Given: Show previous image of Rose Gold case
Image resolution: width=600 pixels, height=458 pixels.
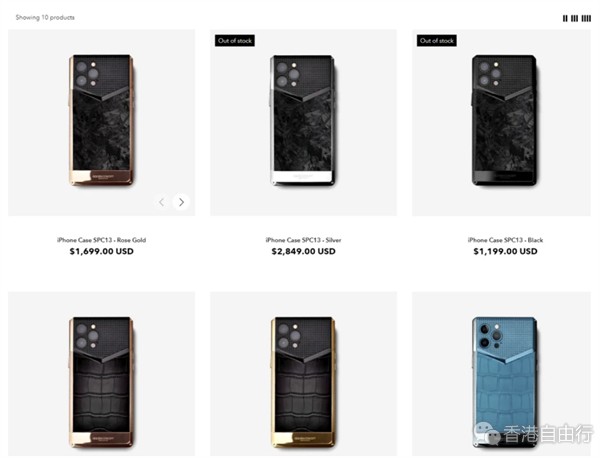Looking at the screenshot, I should click(x=162, y=202).
